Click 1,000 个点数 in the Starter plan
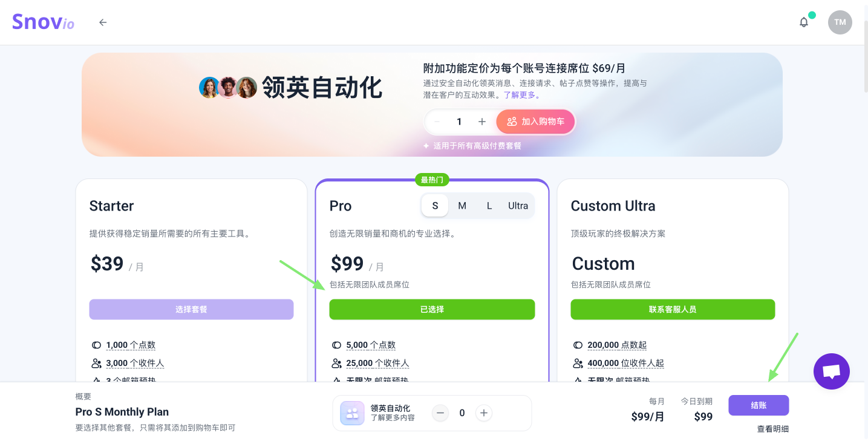Viewport: 868px width, 444px height. click(x=131, y=345)
